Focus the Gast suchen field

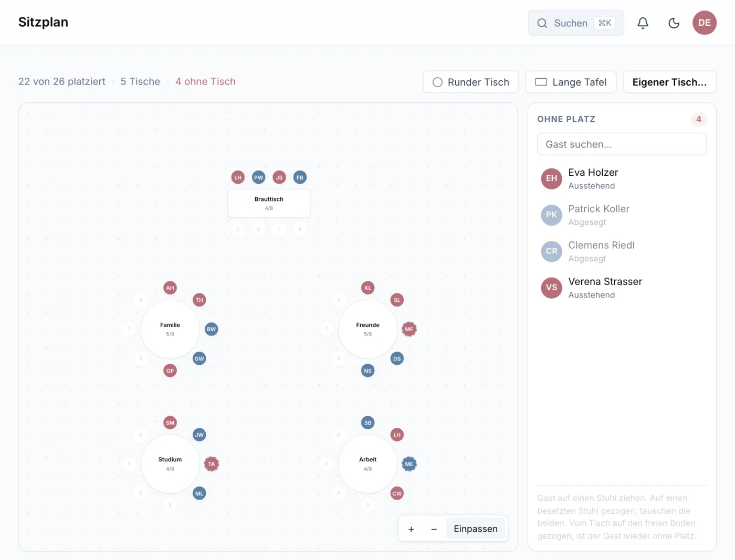(622, 144)
